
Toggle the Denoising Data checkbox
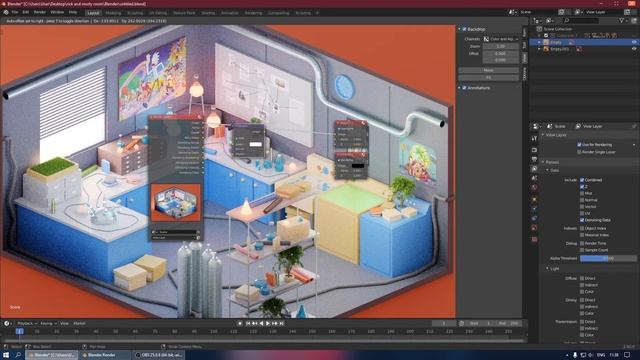[582, 220]
